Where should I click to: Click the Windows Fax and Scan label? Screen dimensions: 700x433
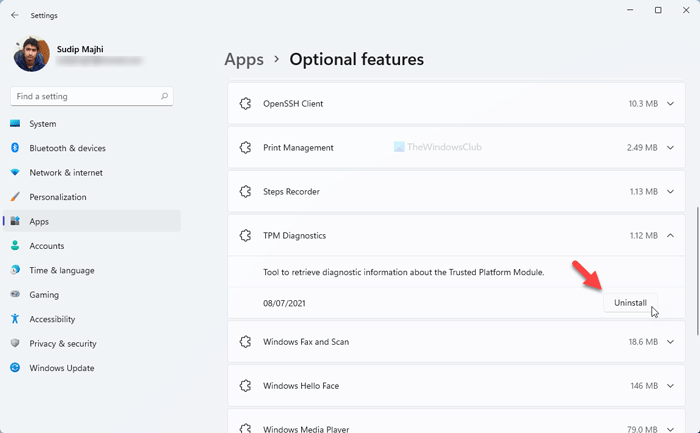306,342
